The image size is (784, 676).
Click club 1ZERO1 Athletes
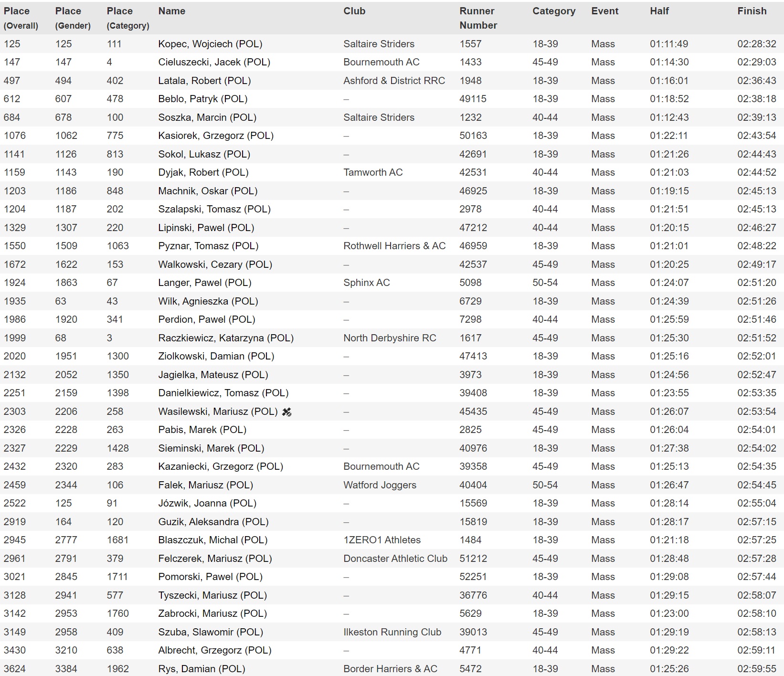tap(382, 540)
